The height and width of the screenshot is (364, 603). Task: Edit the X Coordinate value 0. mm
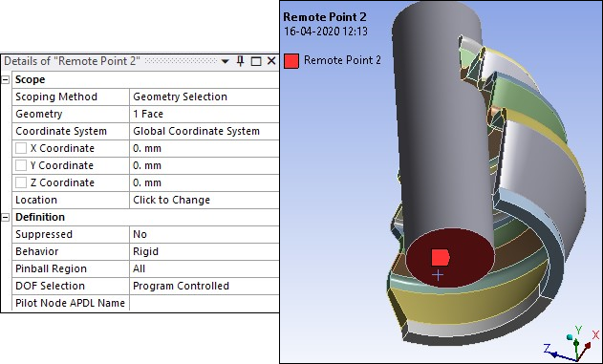point(205,148)
